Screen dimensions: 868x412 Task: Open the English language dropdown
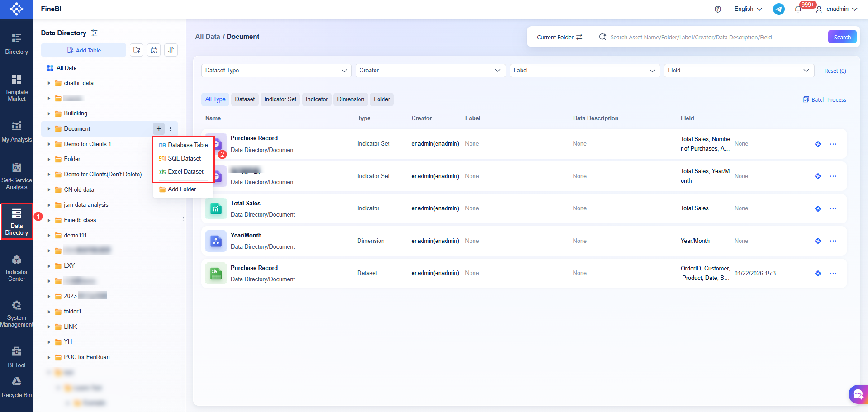[748, 9]
